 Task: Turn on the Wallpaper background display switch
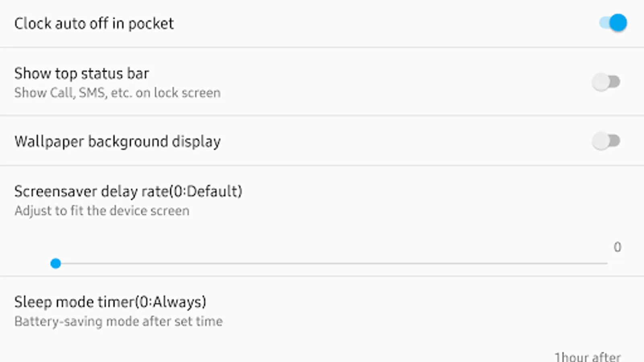point(606,141)
